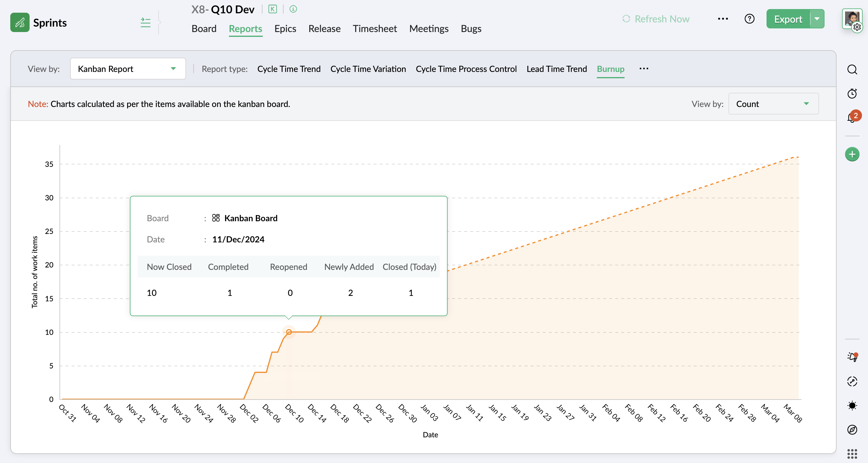This screenshot has height=463, width=868.
Task: Open the timer clock icon
Action: coord(852,93)
